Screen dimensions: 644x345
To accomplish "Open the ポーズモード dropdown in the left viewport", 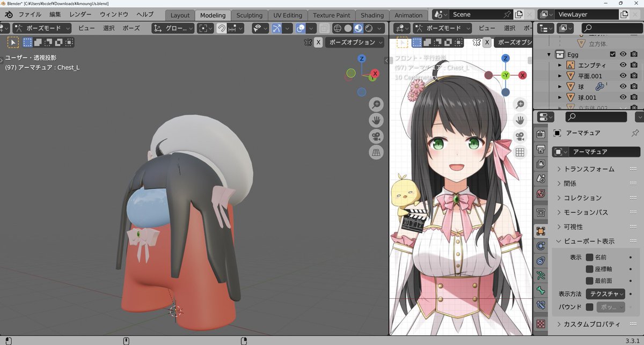I will [x=42, y=28].
